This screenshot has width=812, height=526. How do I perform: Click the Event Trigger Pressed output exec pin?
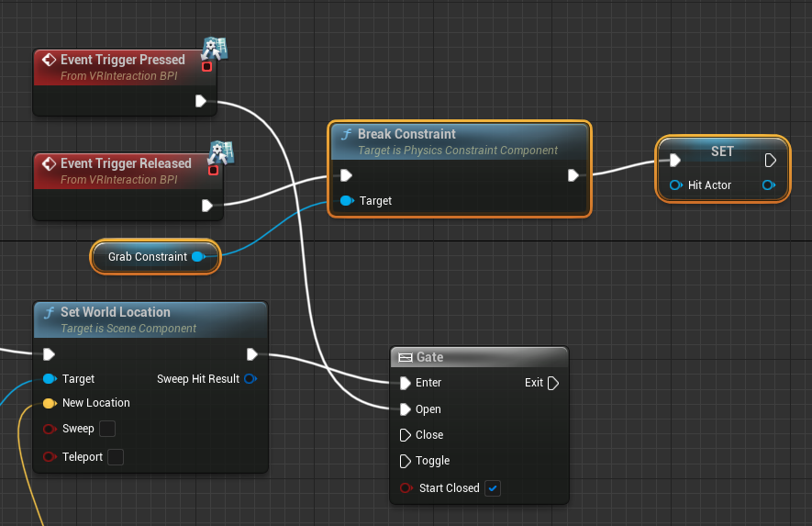[x=201, y=101]
